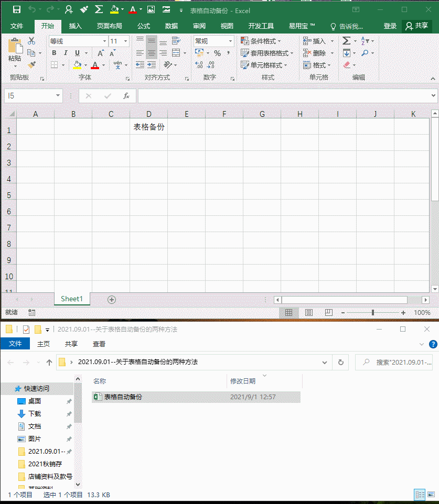Viewport: 439px width, 504px height.
Task: Click the Copy icon in clipboard group
Action: pos(31,53)
